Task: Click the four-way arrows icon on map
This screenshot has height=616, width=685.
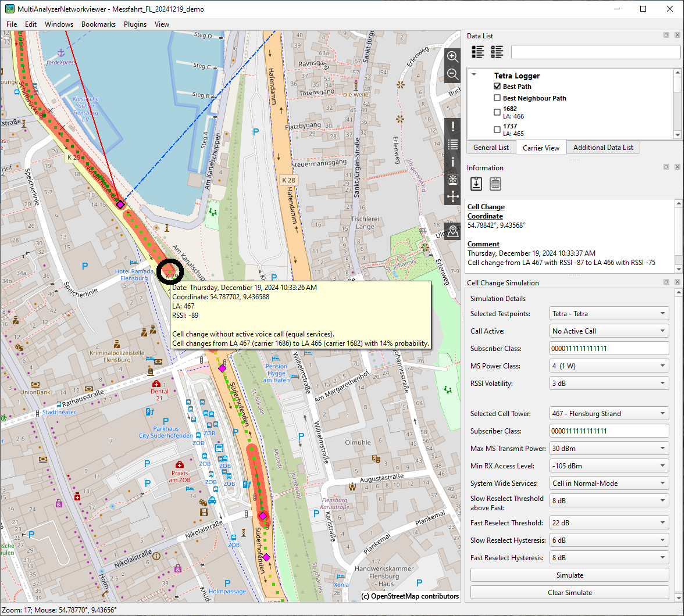Action: point(453,197)
